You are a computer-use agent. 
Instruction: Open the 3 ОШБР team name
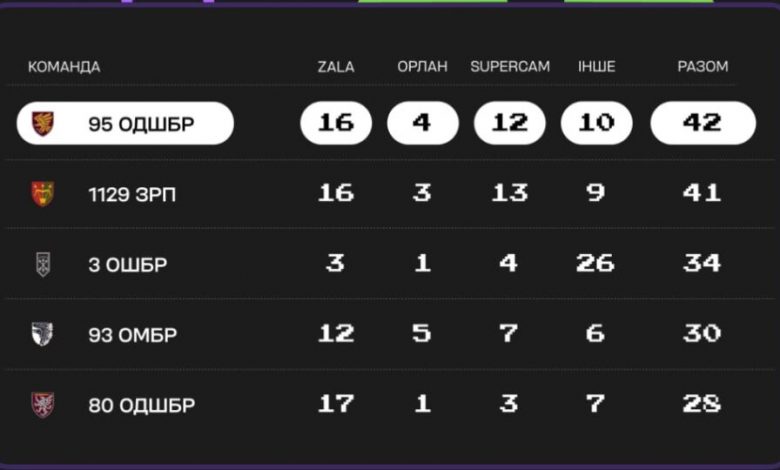128,265
